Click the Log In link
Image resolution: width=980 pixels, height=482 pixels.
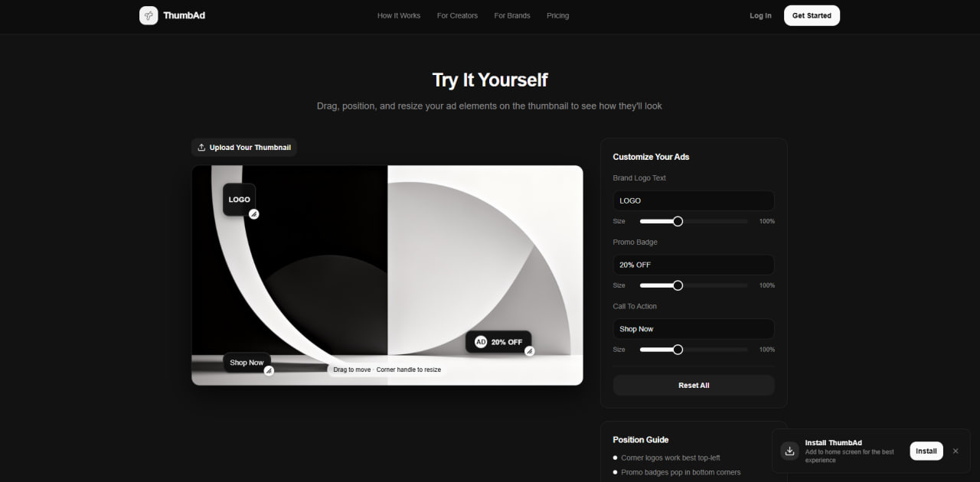point(760,15)
